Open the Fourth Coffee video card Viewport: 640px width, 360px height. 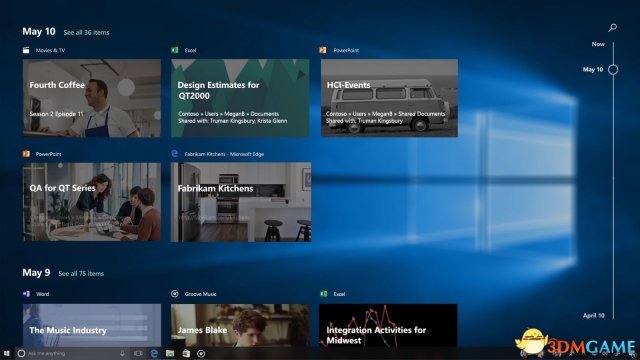click(x=92, y=98)
